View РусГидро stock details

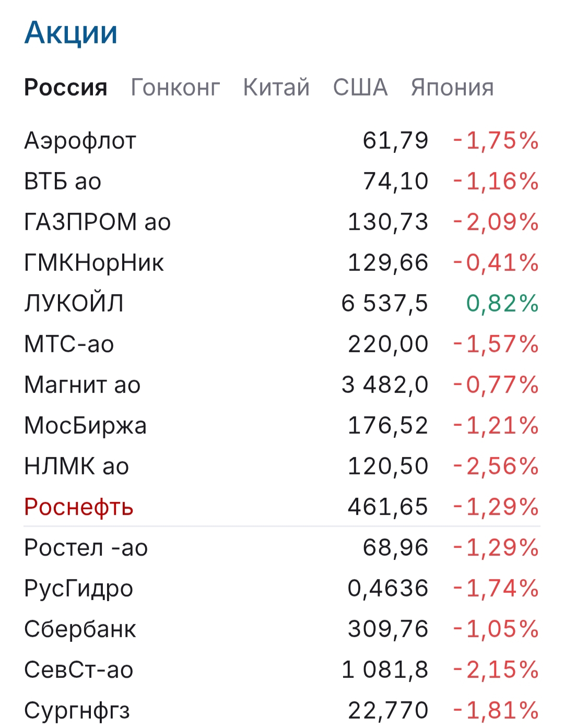[x=79, y=589]
